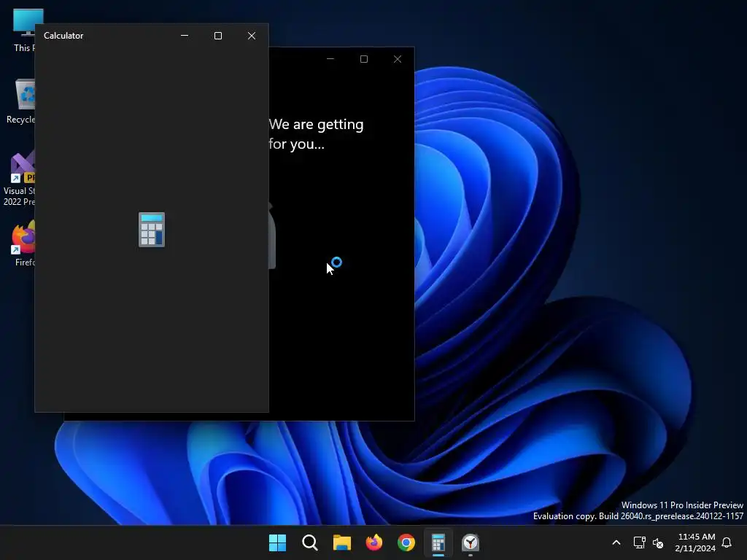
Task: Minimize the Calculator window
Action: tap(185, 36)
